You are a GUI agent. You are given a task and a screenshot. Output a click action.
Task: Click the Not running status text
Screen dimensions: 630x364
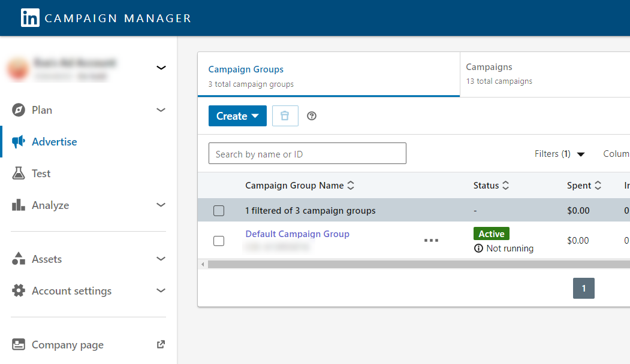(510, 248)
